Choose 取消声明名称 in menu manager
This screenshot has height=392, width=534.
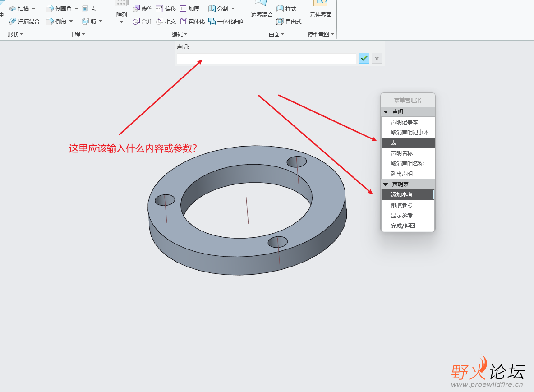(x=408, y=163)
